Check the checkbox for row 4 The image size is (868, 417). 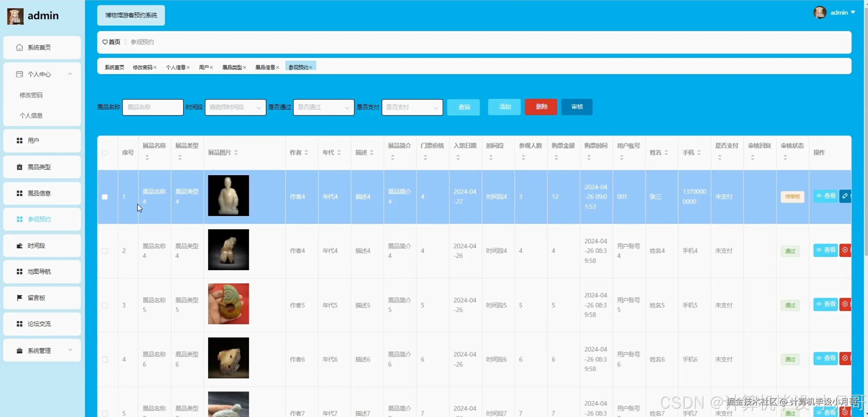tap(105, 359)
